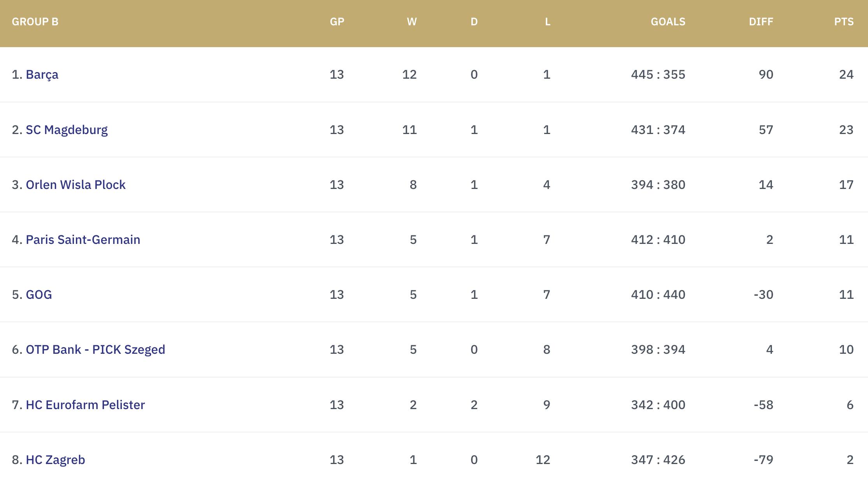Click OTP Bank - PICK Szeged link

[x=95, y=349]
